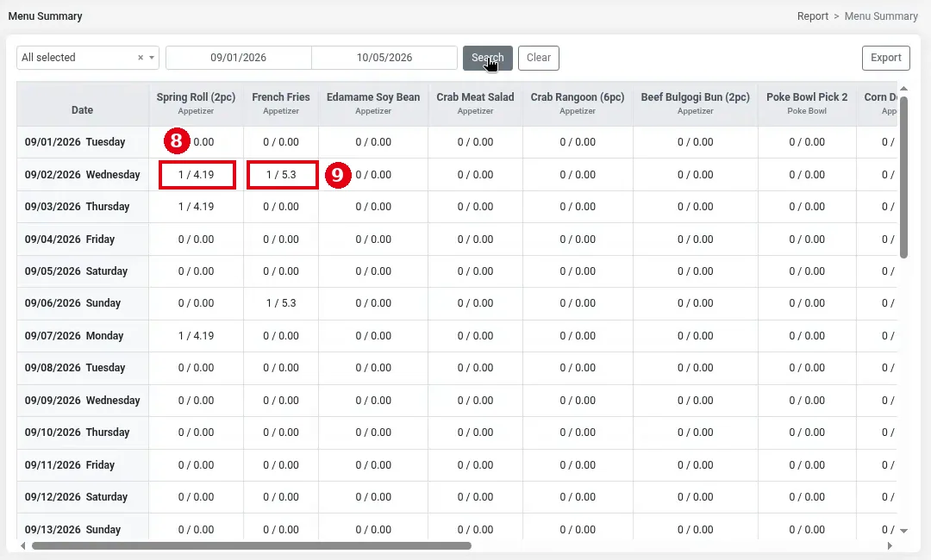The image size is (931, 560).
Task: Click Poke Bowl Pick 2 value on 09/12/2026 Saturday
Action: point(807,497)
